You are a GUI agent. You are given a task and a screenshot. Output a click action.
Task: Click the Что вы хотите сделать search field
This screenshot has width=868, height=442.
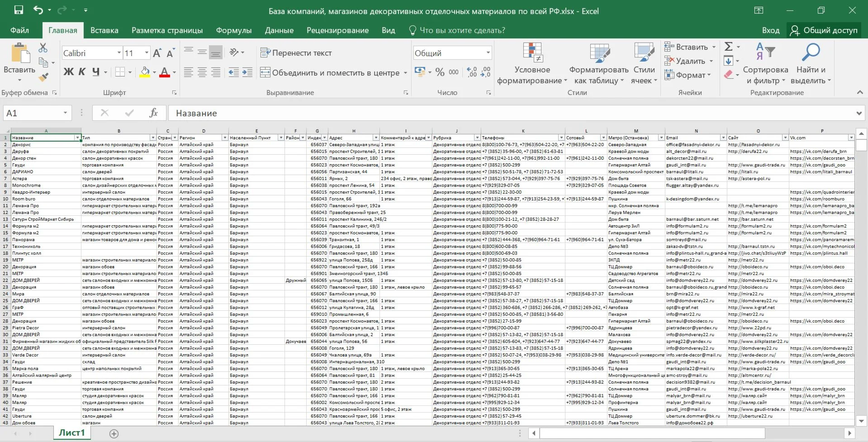(457, 30)
